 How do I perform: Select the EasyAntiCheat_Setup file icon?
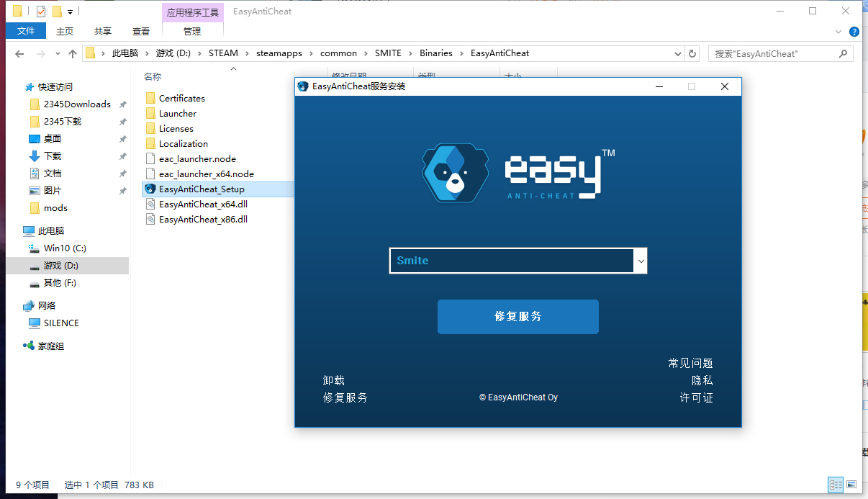point(150,189)
